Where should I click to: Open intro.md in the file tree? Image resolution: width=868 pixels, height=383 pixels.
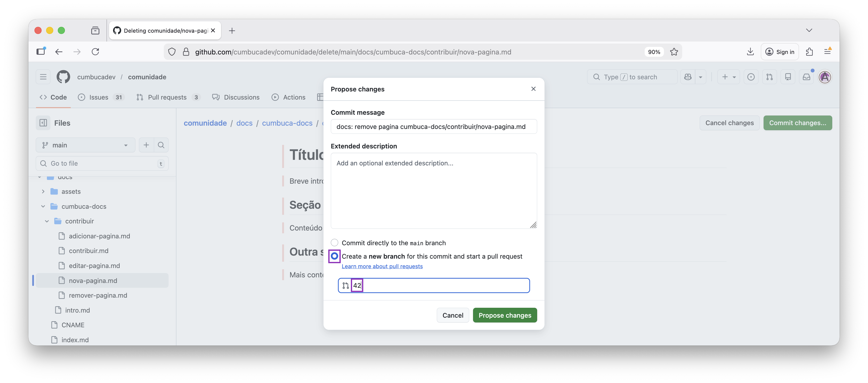[x=77, y=310]
